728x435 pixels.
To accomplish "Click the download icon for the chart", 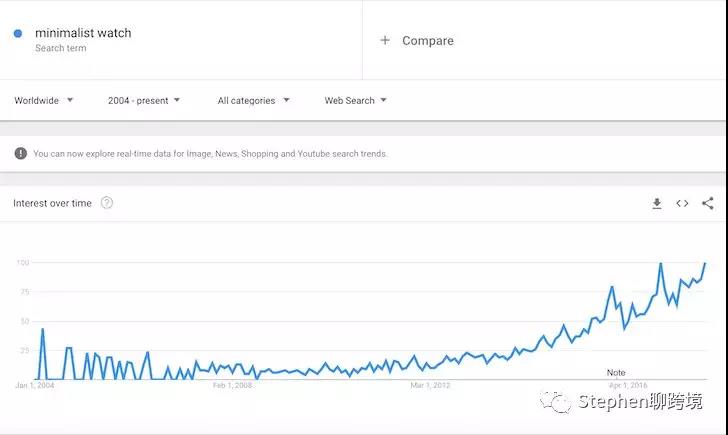I will (x=657, y=204).
